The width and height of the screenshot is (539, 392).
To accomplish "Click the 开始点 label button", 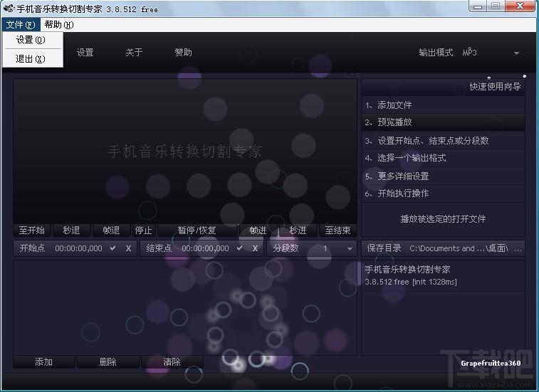I will point(32,248).
